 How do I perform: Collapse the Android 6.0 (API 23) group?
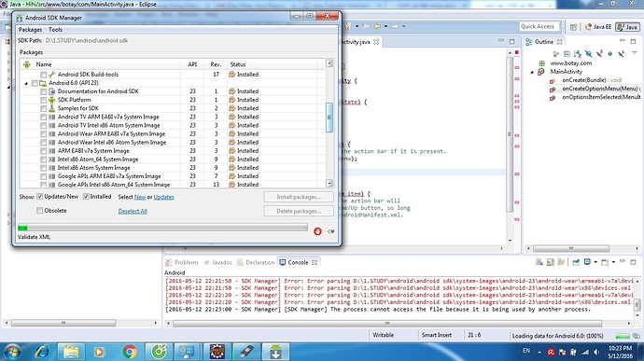click(x=26, y=83)
